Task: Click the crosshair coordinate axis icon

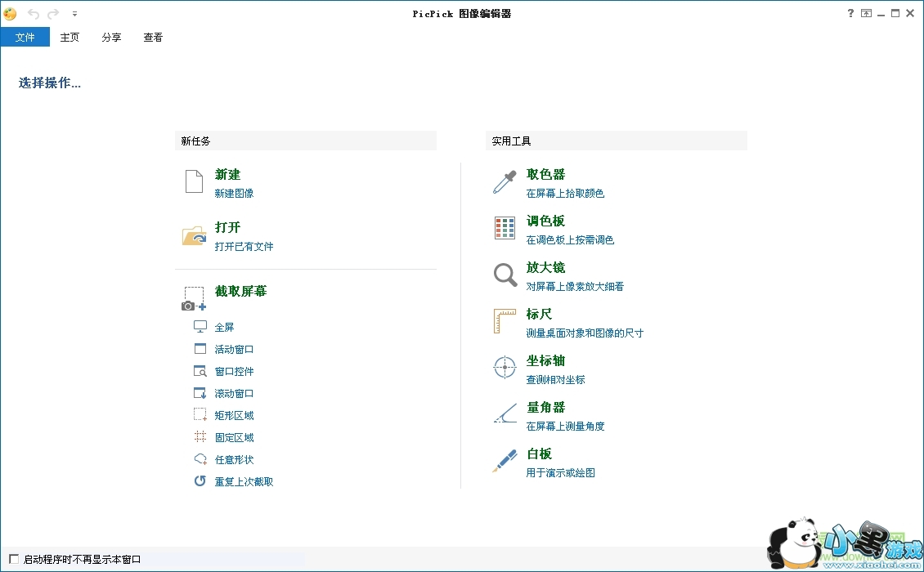Action: click(505, 368)
